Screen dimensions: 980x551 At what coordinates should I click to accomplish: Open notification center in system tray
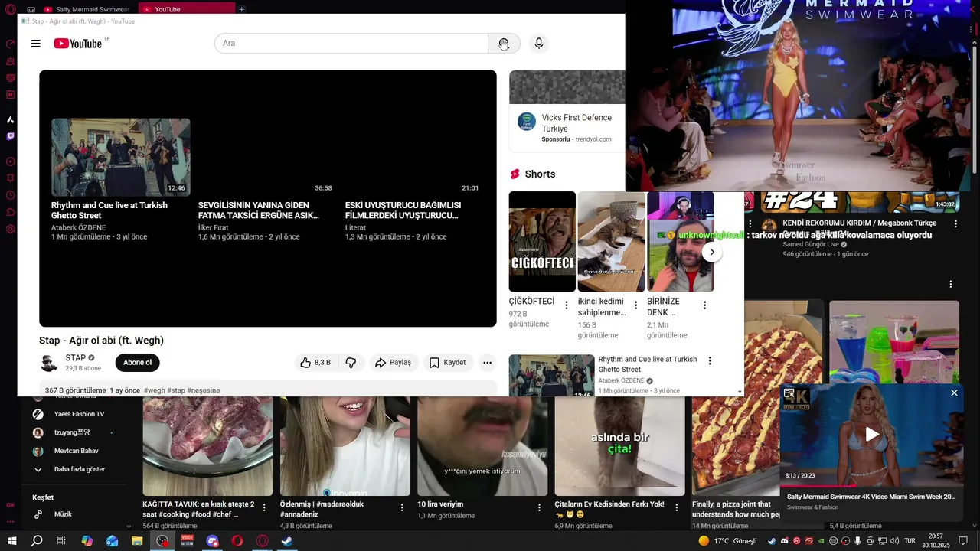pos(965,540)
